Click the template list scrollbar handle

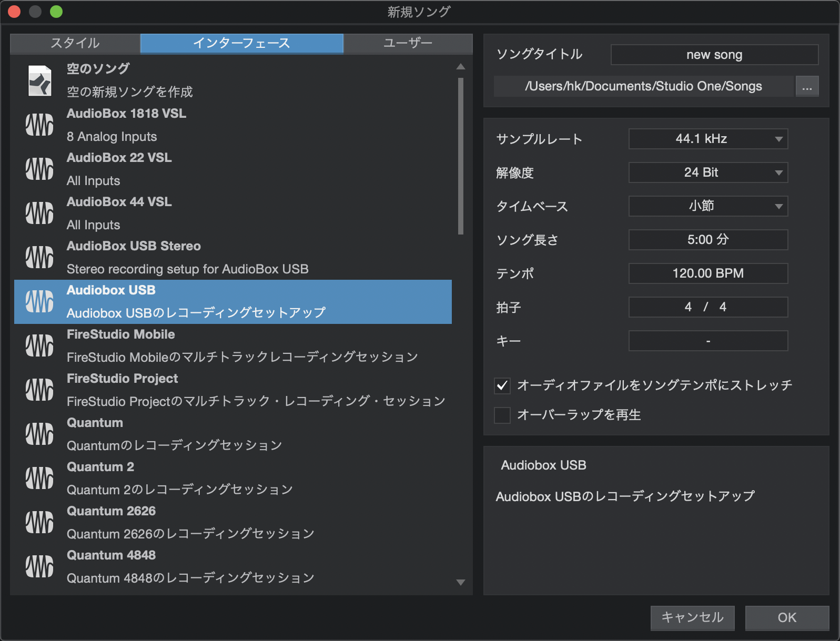coord(461,156)
